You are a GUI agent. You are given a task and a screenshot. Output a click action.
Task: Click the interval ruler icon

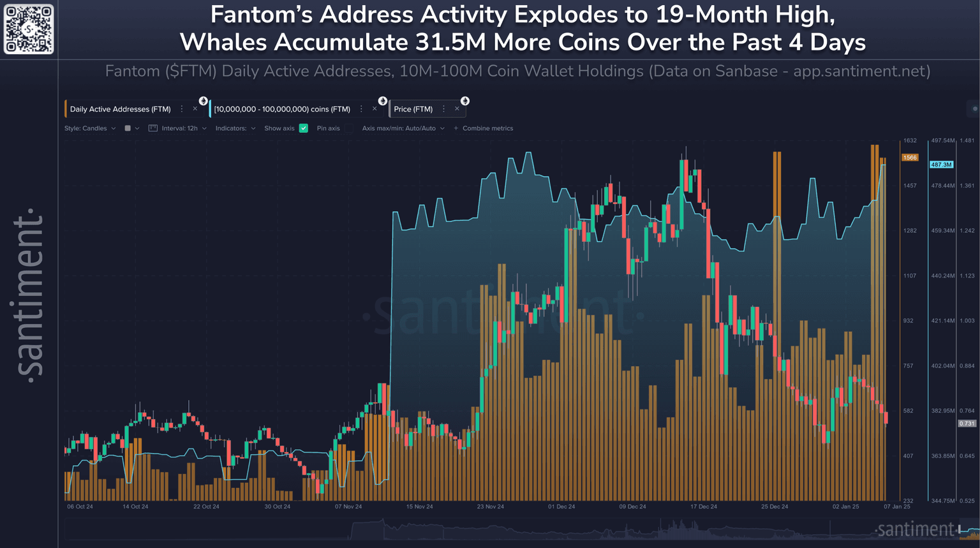[x=153, y=128]
